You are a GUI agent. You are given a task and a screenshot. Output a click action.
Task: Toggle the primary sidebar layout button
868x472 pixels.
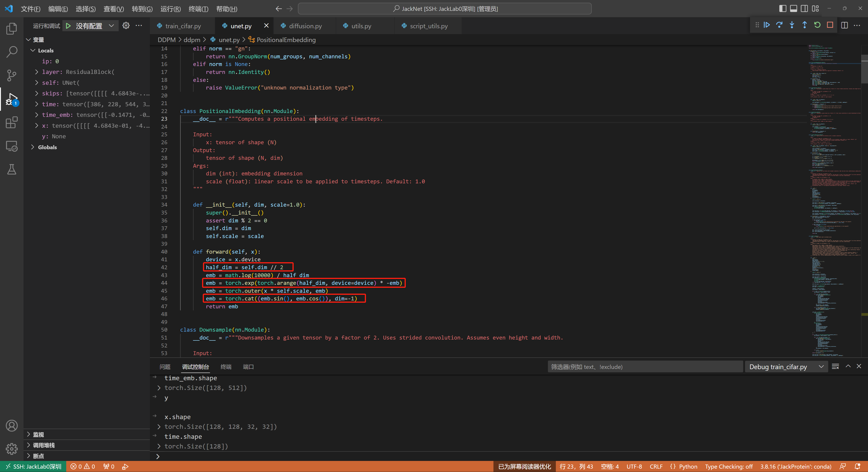(x=783, y=8)
